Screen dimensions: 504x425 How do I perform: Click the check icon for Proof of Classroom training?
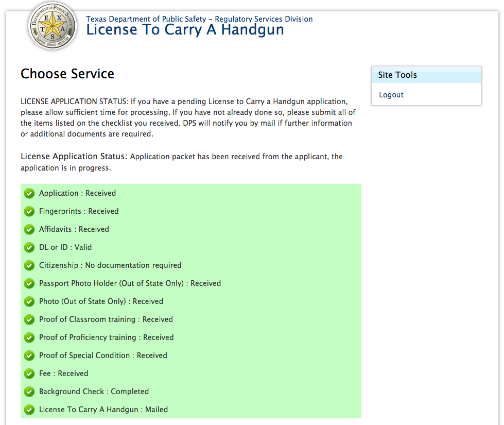point(29,320)
